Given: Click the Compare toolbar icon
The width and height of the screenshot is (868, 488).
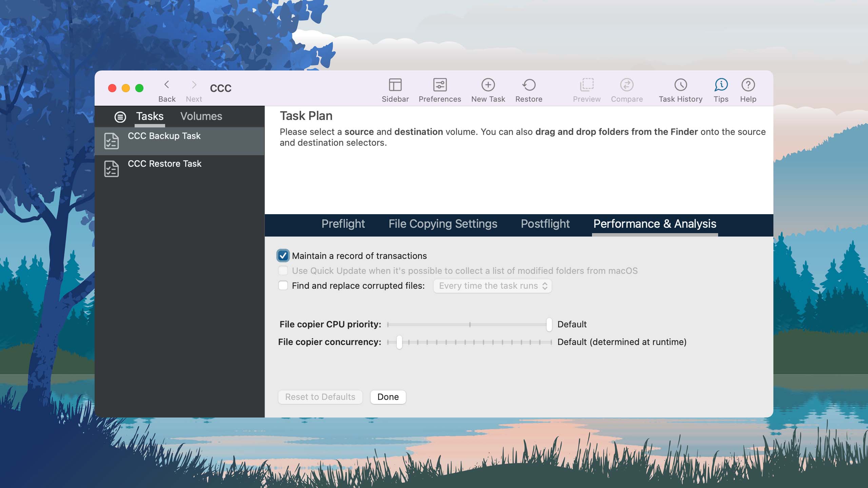Looking at the screenshot, I should [627, 85].
